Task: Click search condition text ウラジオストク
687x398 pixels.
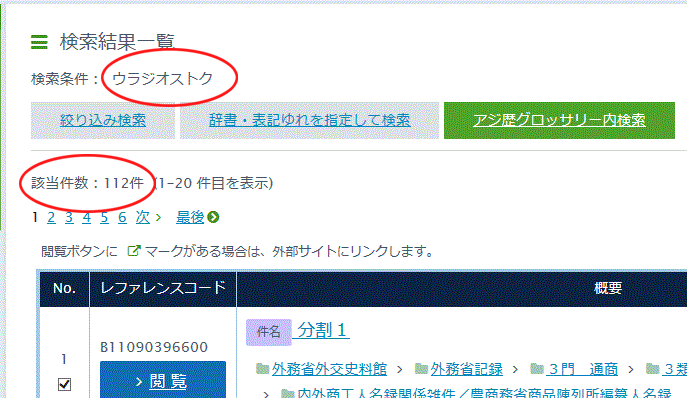Action: point(163,78)
